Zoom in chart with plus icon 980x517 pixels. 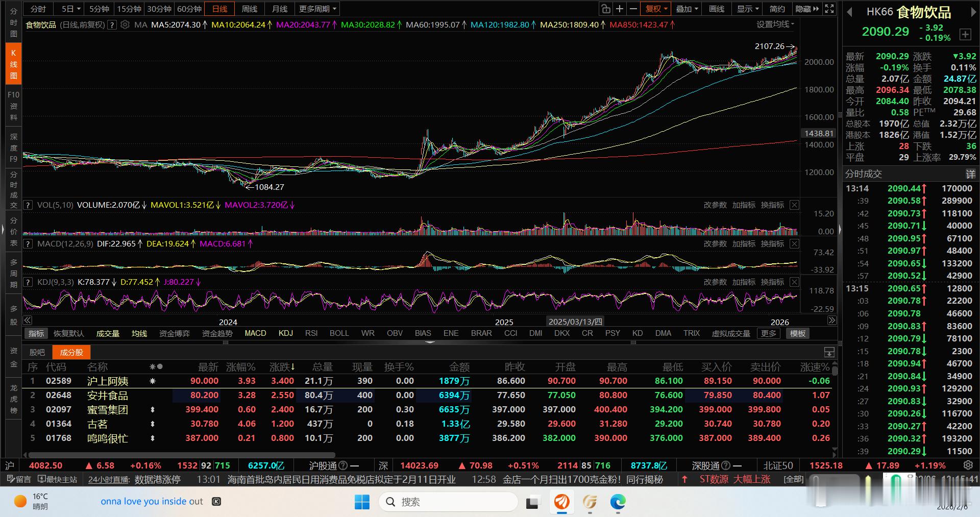[620, 9]
